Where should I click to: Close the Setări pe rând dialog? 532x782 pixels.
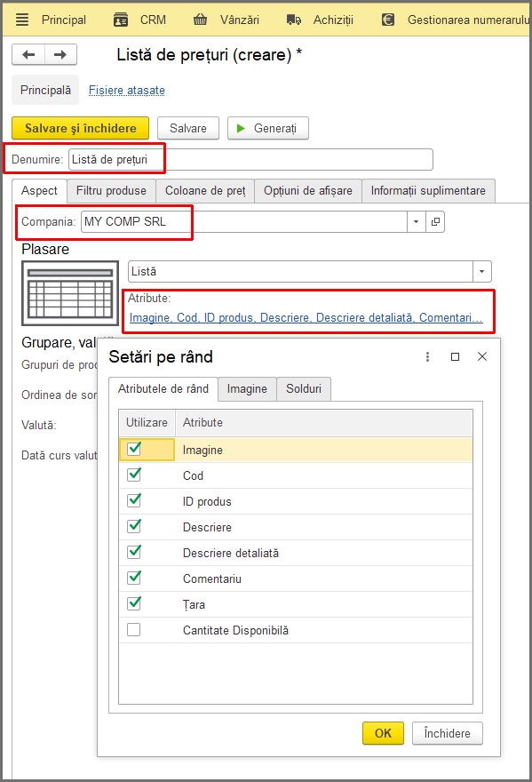(x=482, y=356)
